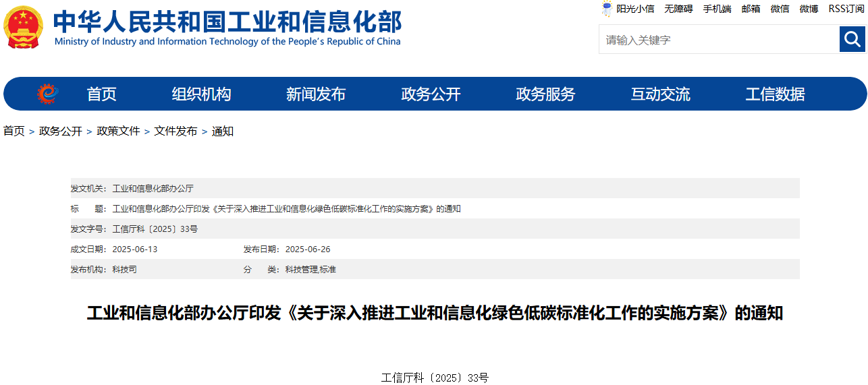Click the 邮箱 link in top bar
Screen dimensions: 868x385
[x=751, y=9]
